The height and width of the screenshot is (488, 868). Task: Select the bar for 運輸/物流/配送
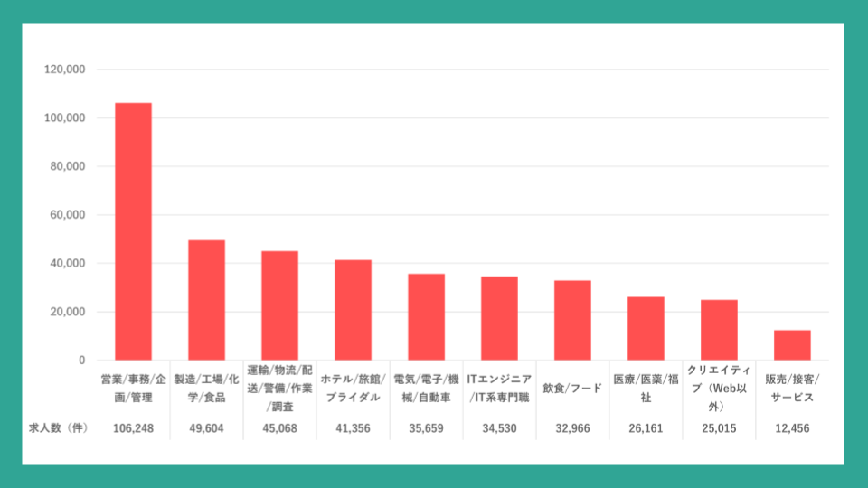[279, 305]
